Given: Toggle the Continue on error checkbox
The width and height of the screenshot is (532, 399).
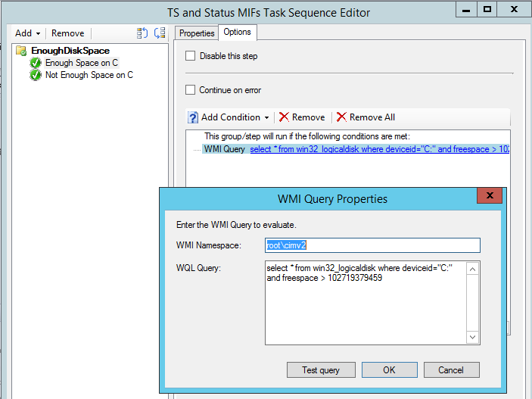Looking at the screenshot, I should click(x=191, y=90).
